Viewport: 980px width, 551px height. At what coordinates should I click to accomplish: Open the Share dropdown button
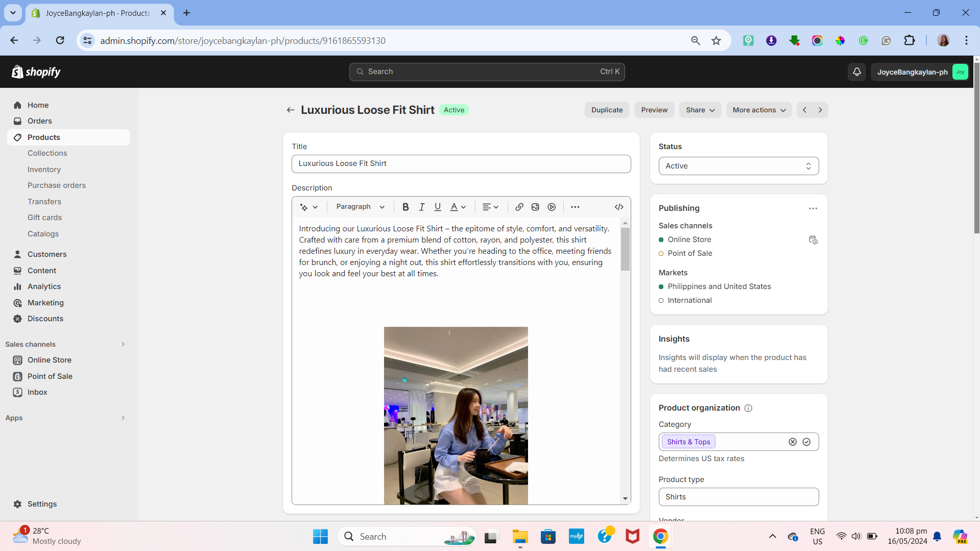click(x=700, y=110)
